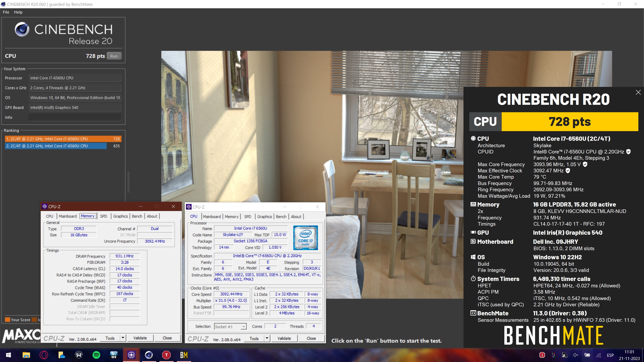Click Validate in the left CPU-Z window
Screen dimensions: 644x362
[x=140, y=338]
